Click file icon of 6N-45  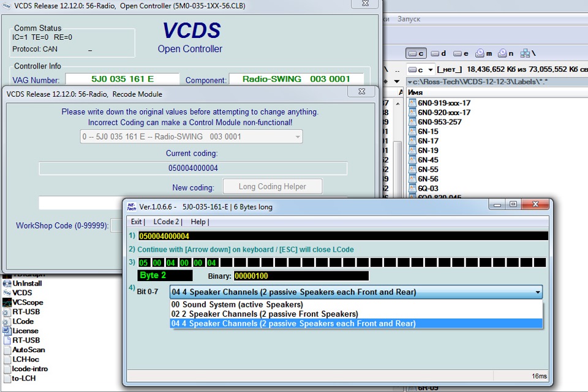[412, 160]
